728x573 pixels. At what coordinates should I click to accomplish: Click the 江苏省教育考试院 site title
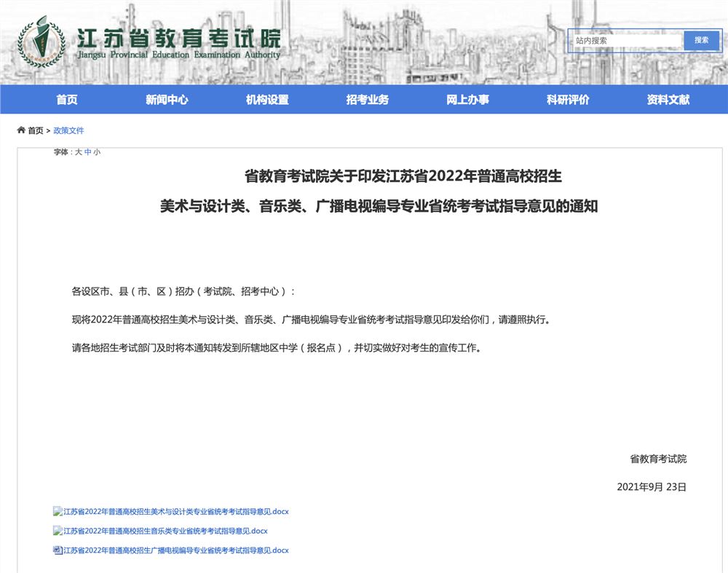click(x=179, y=38)
